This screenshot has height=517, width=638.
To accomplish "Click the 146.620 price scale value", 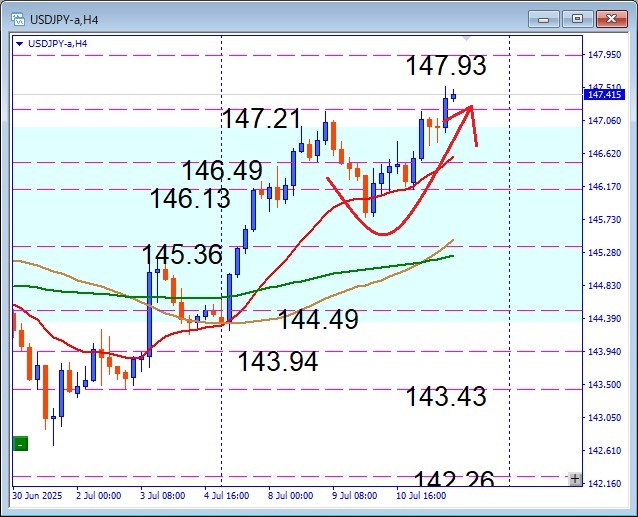I will pyautogui.click(x=605, y=154).
